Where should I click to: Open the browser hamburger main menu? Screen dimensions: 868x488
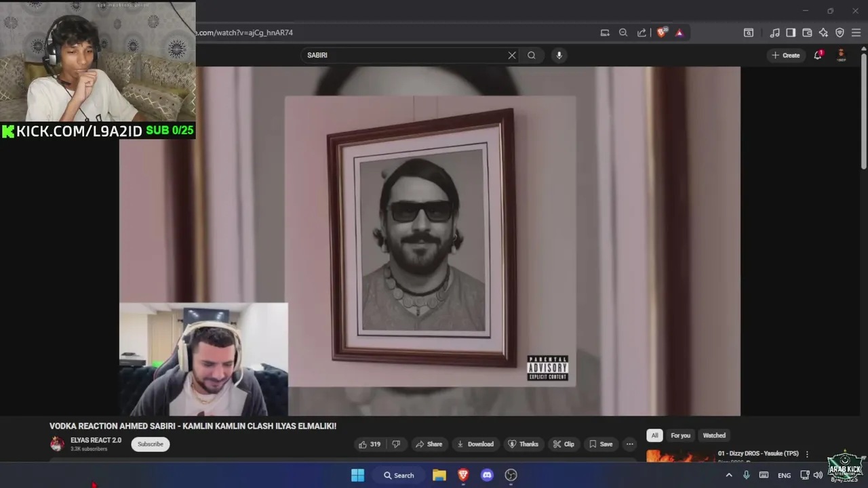click(856, 33)
